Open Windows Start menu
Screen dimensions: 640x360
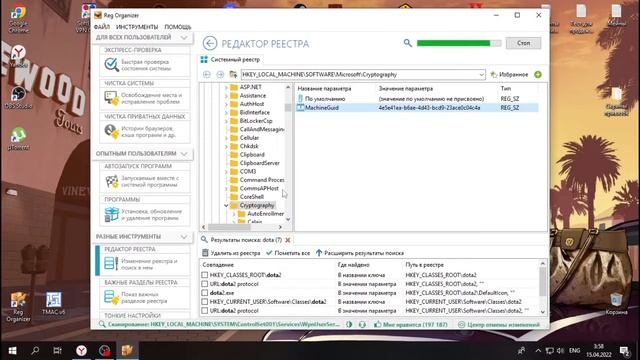pyautogui.click(x=12, y=350)
